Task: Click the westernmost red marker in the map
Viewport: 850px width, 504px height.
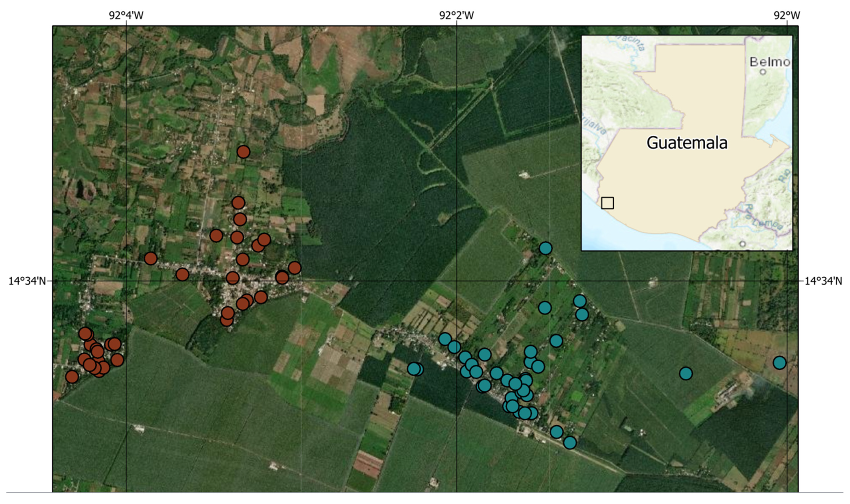Action: pos(72,377)
